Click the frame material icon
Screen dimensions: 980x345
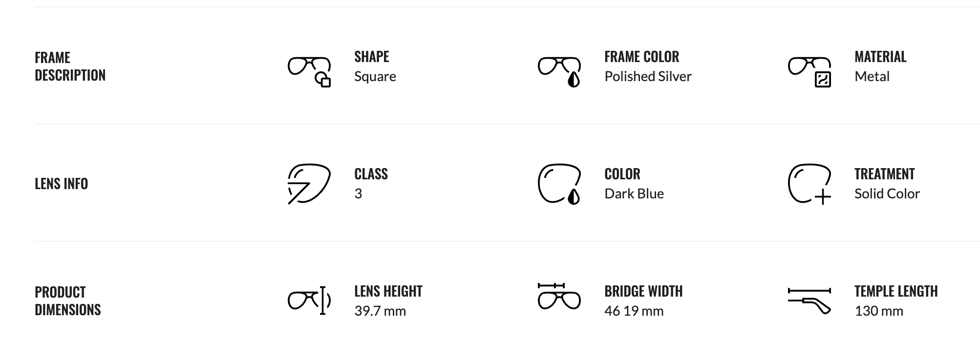tap(810, 71)
